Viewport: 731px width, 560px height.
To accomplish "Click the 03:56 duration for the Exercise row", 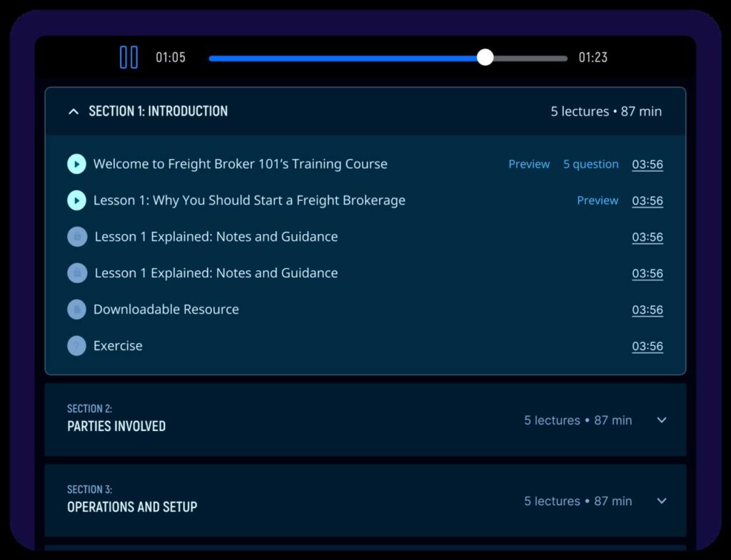I will click(x=647, y=346).
